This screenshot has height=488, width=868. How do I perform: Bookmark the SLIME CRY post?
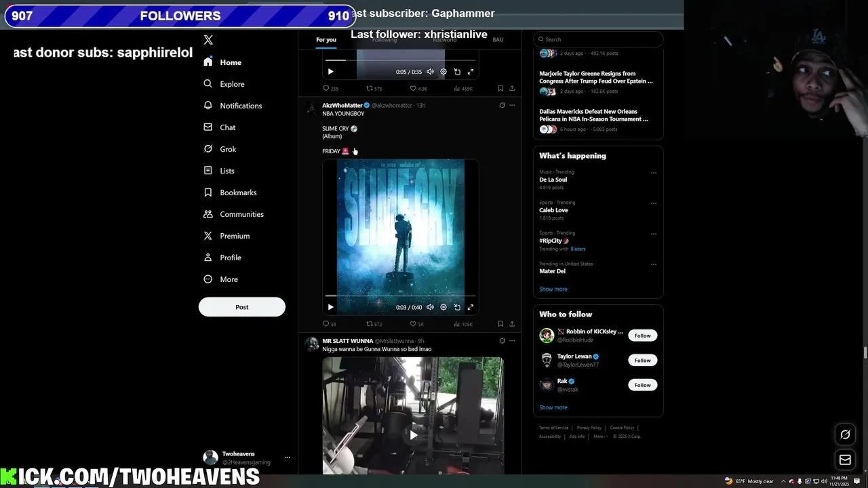500,324
